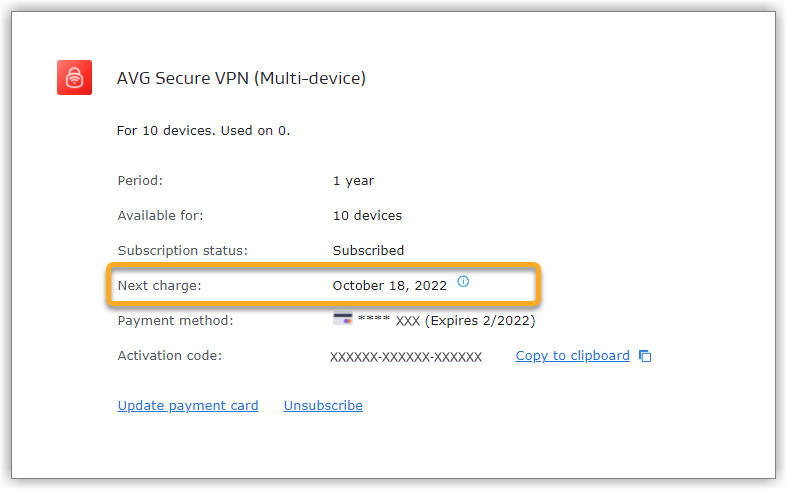Click the 'Subscription status:' label
The height and width of the screenshot is (490, 787).
pos(183,251)
